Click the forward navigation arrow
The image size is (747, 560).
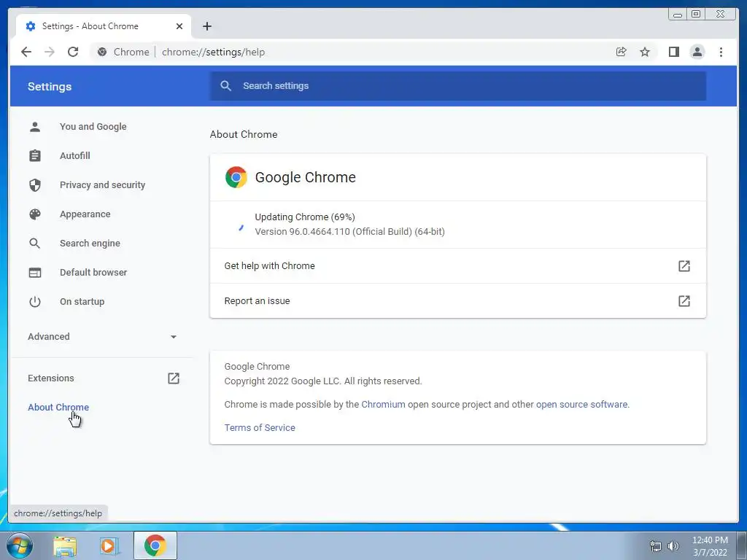(x=50, y=52)
